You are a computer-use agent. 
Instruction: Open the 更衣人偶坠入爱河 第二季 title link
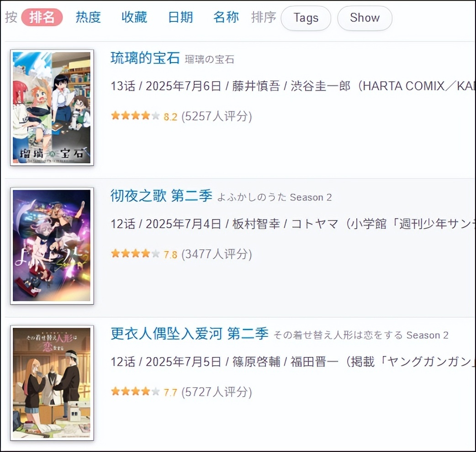(x=190, y=334)
